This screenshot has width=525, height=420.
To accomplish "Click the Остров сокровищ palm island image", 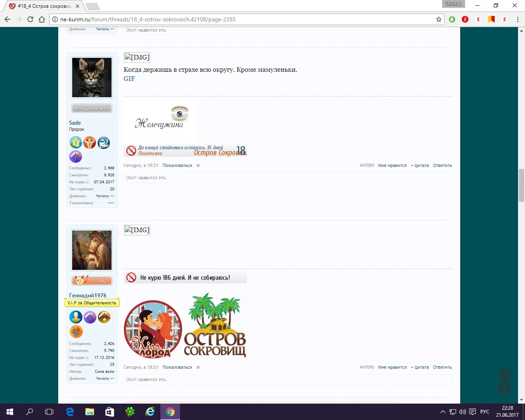I will 215,325.
